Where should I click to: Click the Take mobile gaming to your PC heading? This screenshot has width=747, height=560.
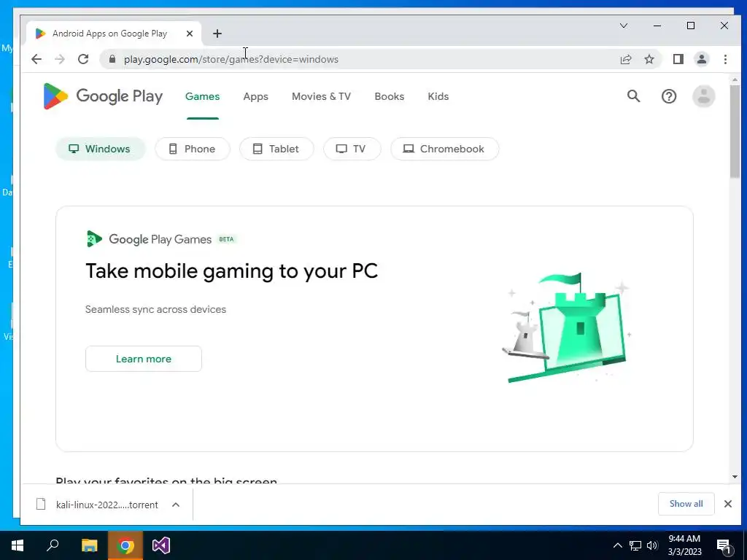tap(231, 271)
